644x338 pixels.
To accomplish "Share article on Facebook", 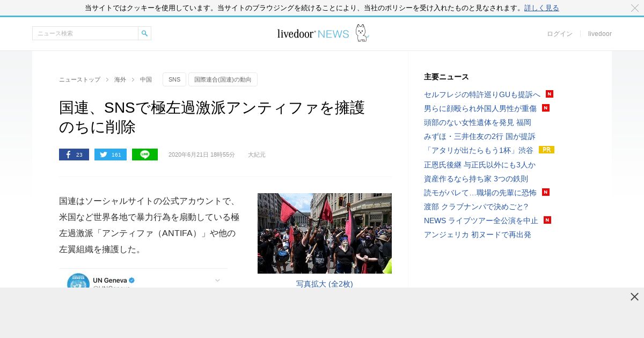I will point(74,155).
